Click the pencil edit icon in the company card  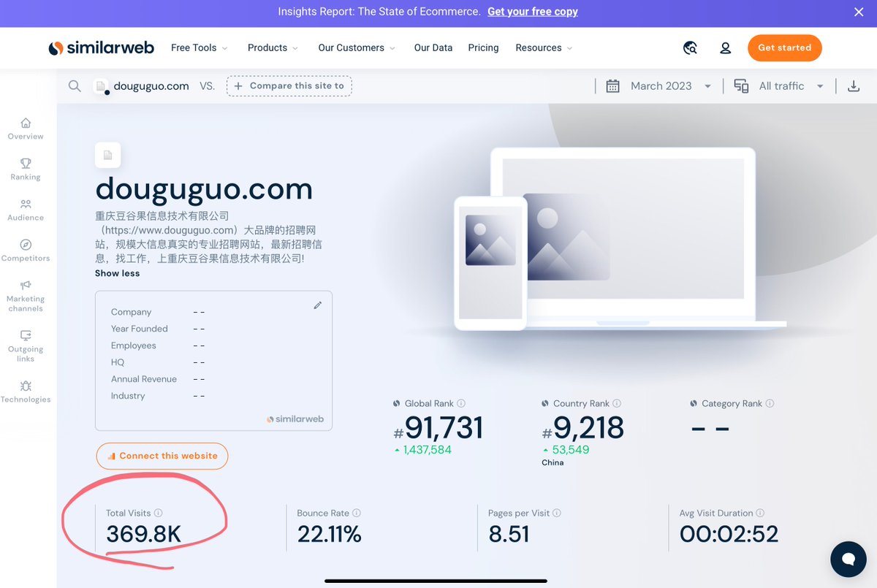[317, 305]
